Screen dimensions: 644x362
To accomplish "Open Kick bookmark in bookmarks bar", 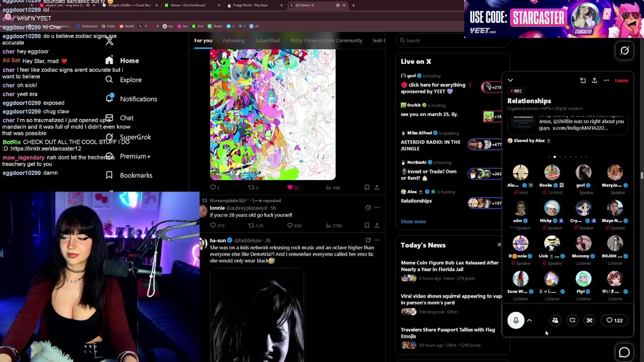I will tap(198, 26).
